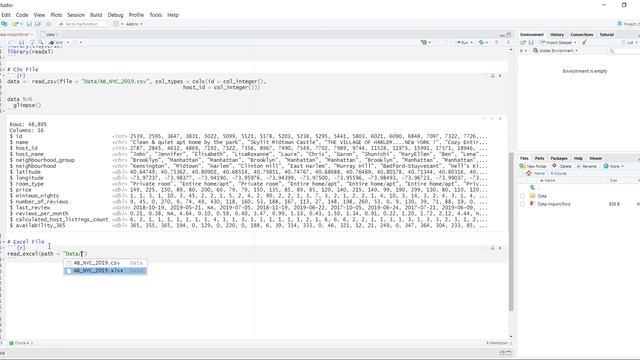Run chunks above the Excel File chunk
640x360 pixels.
pyautogui.click(x=492, y=248)
